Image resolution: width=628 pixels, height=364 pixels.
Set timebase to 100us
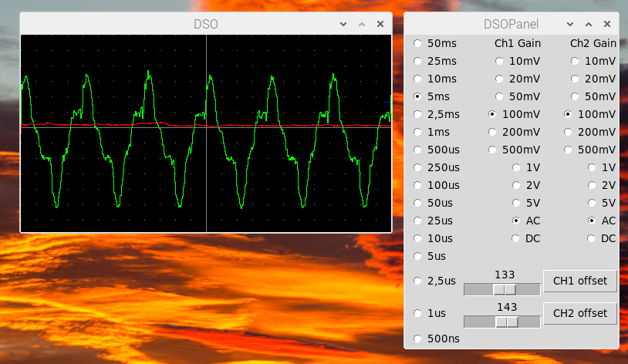click(436, 185)
